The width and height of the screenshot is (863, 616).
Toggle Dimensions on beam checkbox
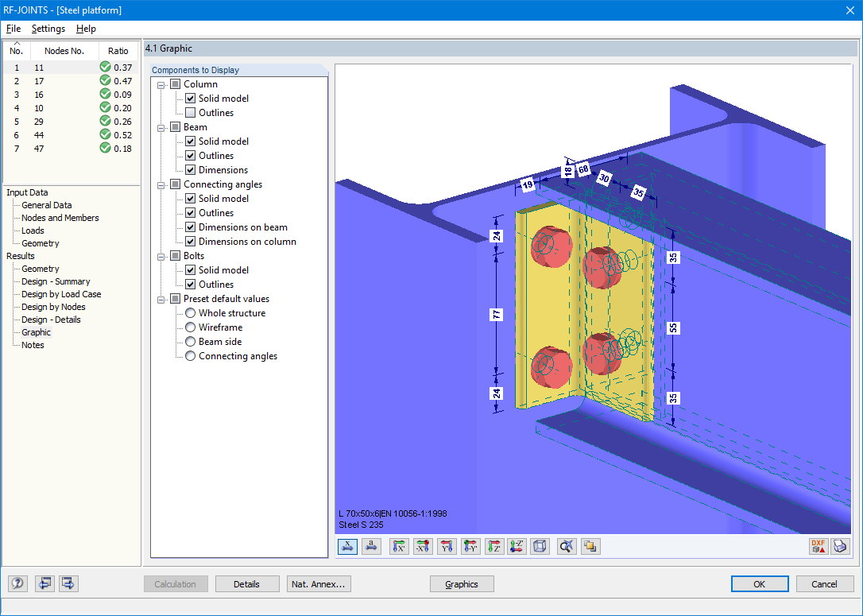point(191,227)
